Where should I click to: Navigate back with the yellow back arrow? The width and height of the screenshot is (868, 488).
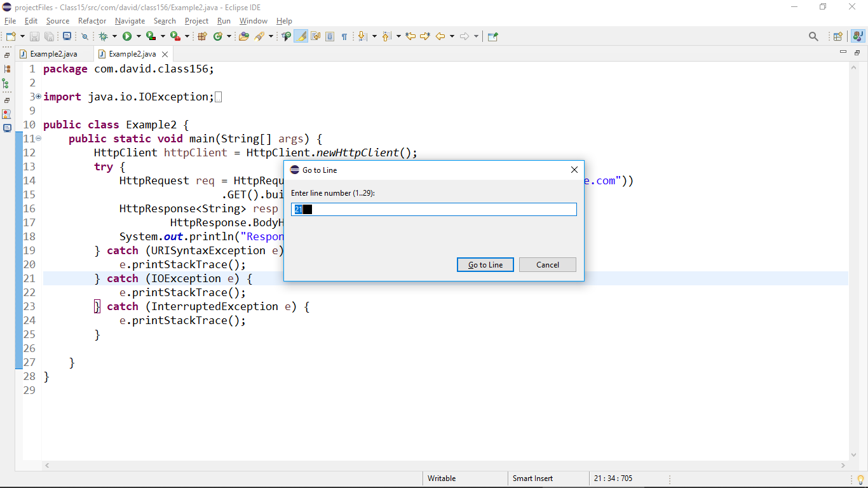(441, 36)
